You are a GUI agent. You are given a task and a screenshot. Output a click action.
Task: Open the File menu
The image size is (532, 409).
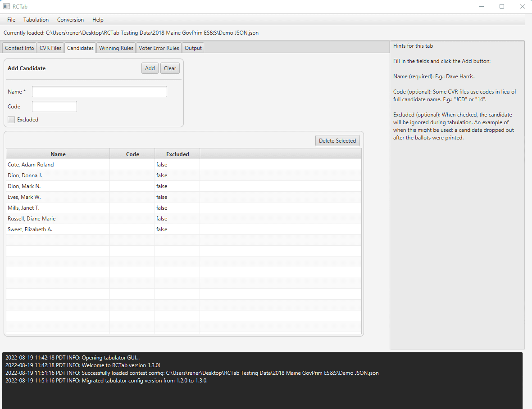(11, 20)
